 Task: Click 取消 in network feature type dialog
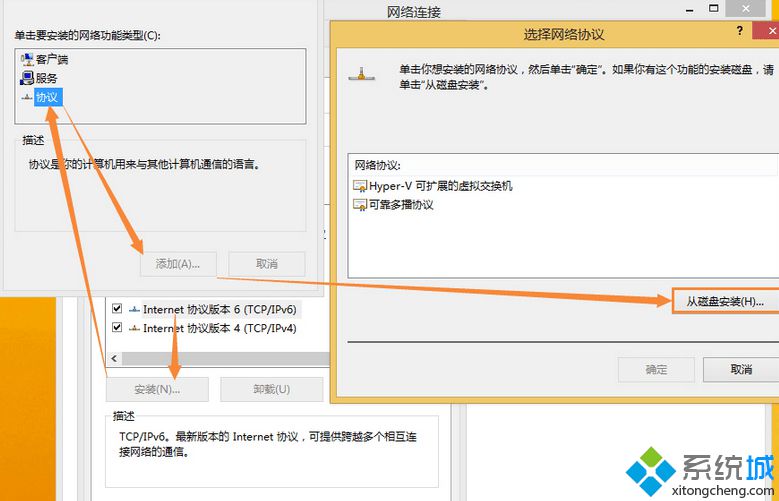(x=267, y=264)
